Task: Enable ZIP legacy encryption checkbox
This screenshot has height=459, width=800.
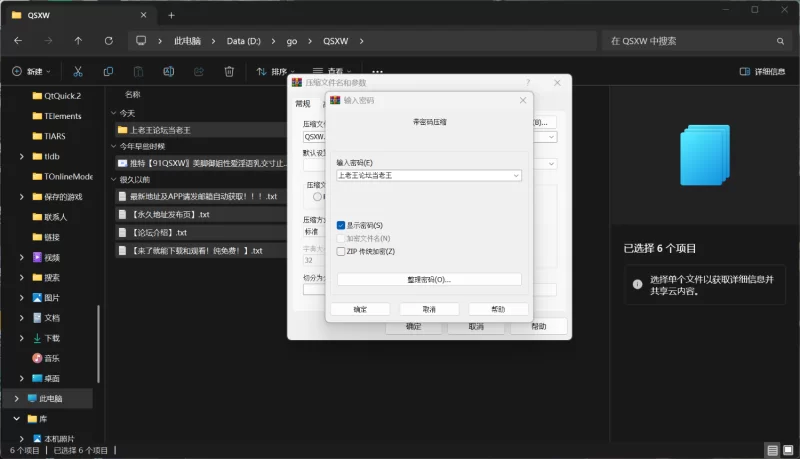Action: coord(341,251)
